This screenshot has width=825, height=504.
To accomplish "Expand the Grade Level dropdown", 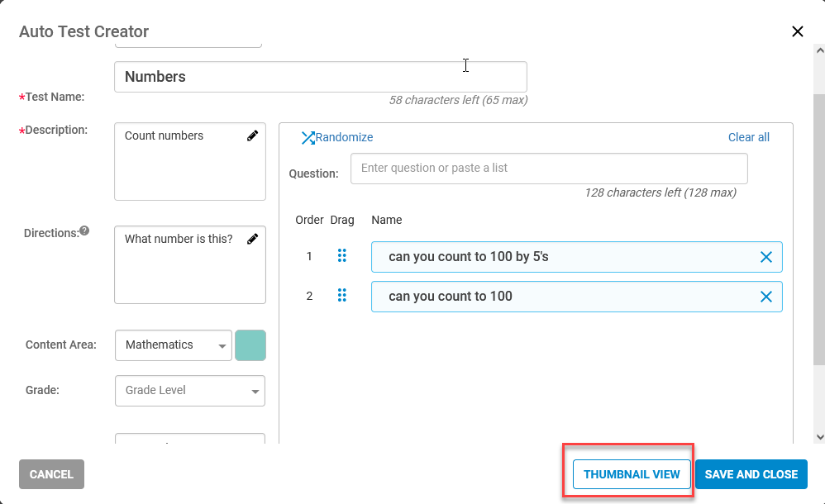I will point(190,390).
